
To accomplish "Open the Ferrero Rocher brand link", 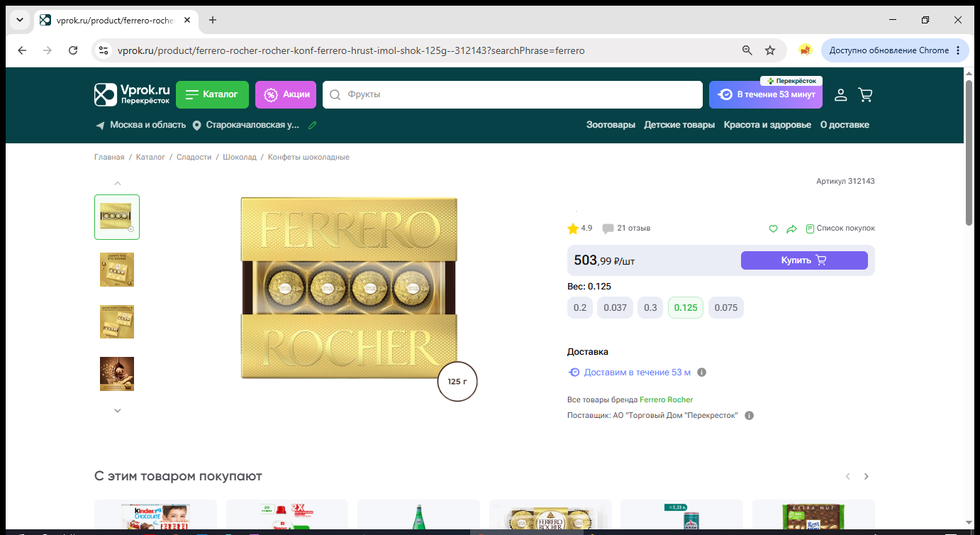I will pos(666,399).
